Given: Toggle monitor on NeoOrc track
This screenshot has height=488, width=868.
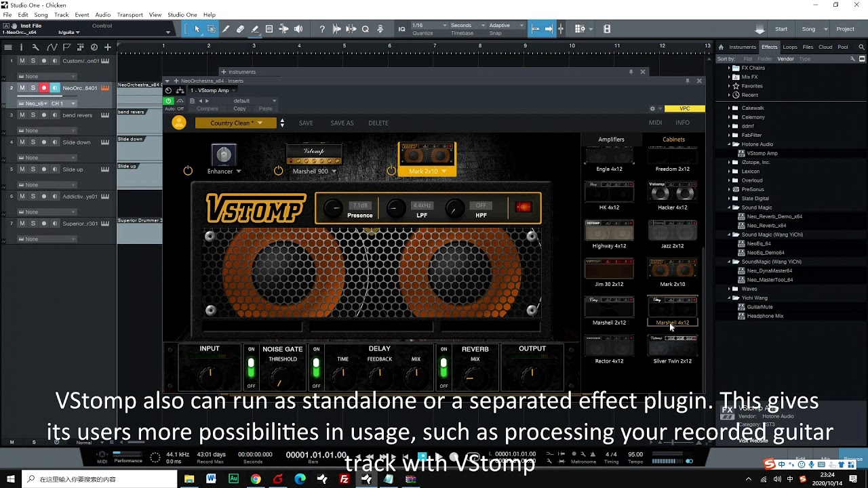Looking at the screenshot, I should [x=54, y=88].
